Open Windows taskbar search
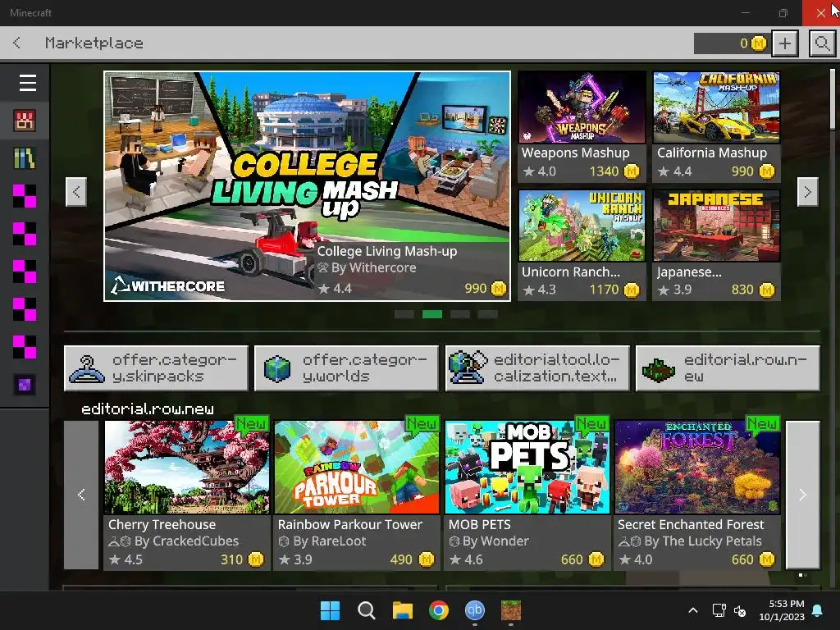The height and width of the screenshot is (630, 840). point(367,610)
